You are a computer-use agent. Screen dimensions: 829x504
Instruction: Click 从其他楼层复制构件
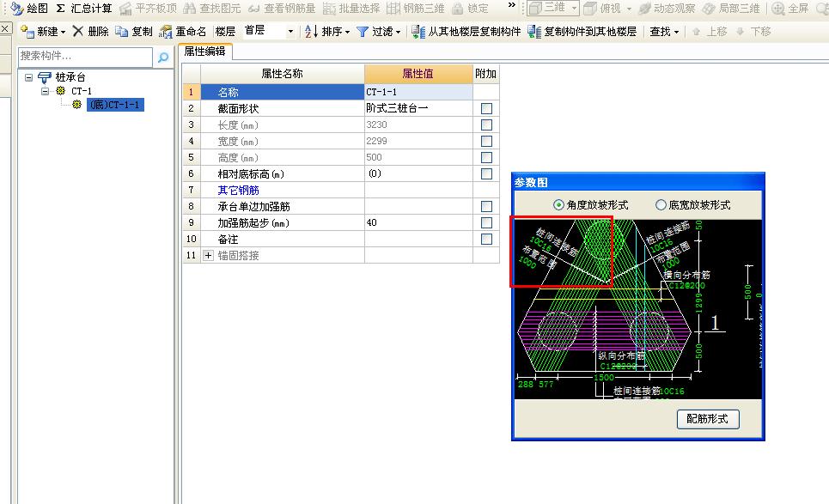pos(466,32)
